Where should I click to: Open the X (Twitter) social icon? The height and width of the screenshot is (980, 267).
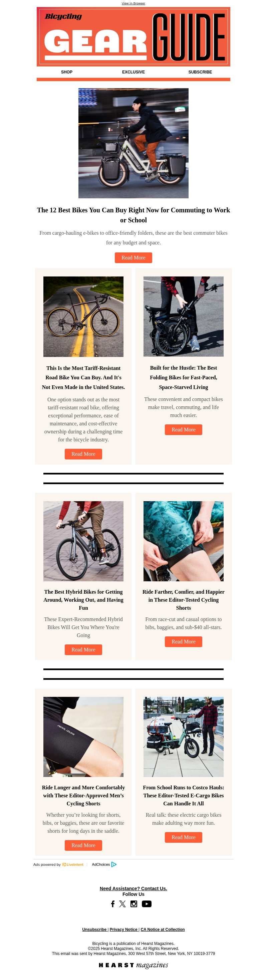tap(122, 904)
